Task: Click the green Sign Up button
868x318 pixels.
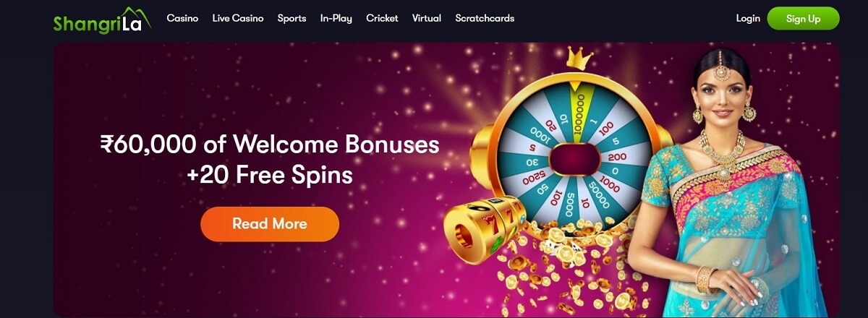Action: pyautogui.click(x=804, y=19)
